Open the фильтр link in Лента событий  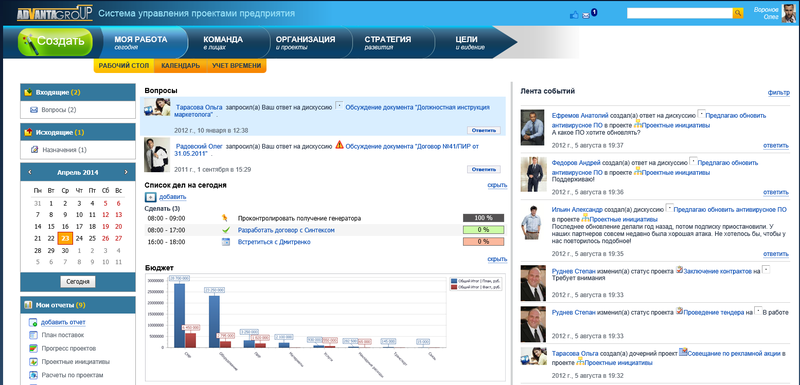point(779,93)
